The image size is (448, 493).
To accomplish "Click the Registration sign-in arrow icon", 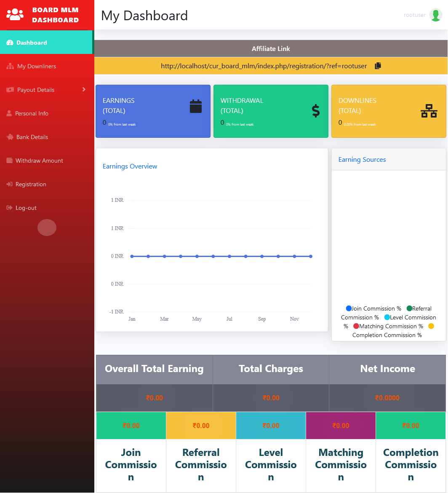I will coord(9,184).
